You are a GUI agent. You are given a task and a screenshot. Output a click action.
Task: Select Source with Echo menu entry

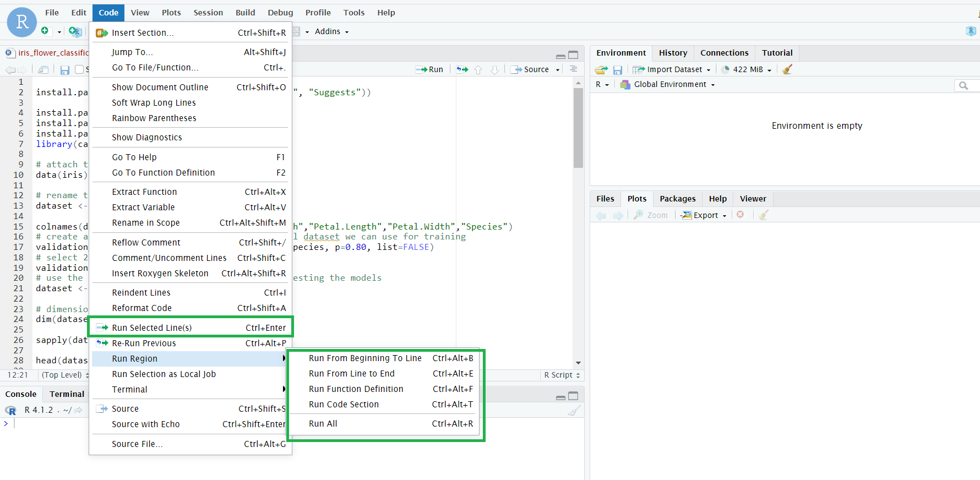(190, 424)
